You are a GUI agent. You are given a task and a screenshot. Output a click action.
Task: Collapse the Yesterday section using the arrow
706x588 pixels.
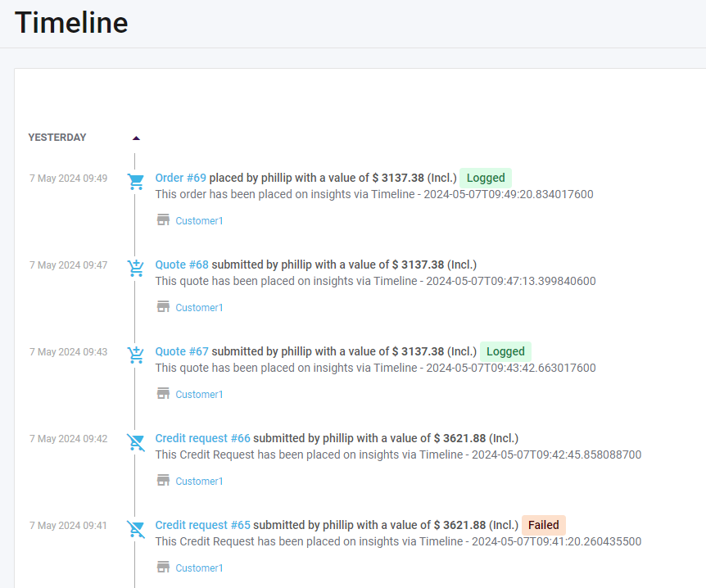click(x=136, y=138)
